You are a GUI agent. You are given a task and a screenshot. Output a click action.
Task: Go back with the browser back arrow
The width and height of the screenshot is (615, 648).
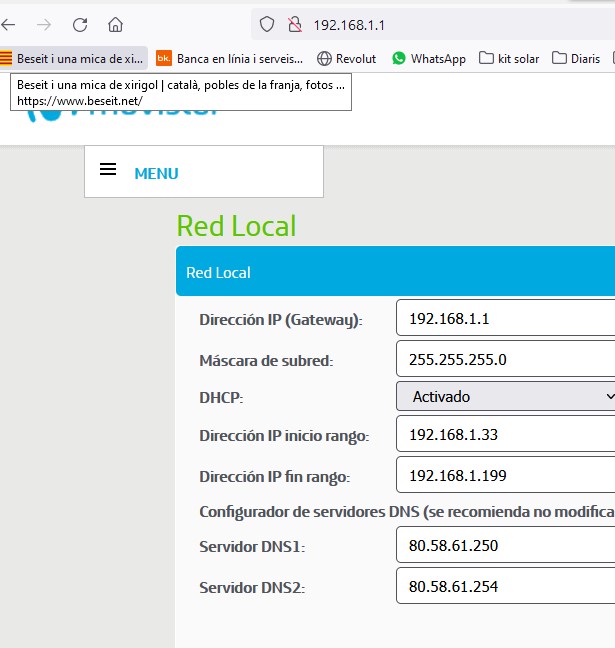(8, 25)
